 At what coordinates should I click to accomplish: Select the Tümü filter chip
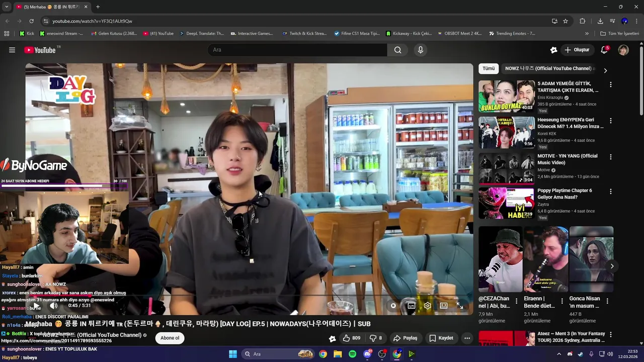(489, 68)
